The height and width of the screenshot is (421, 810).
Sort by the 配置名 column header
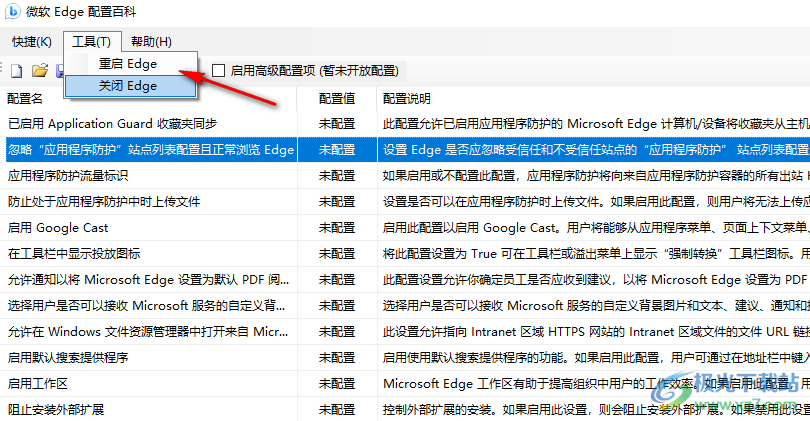pos(25,99)
